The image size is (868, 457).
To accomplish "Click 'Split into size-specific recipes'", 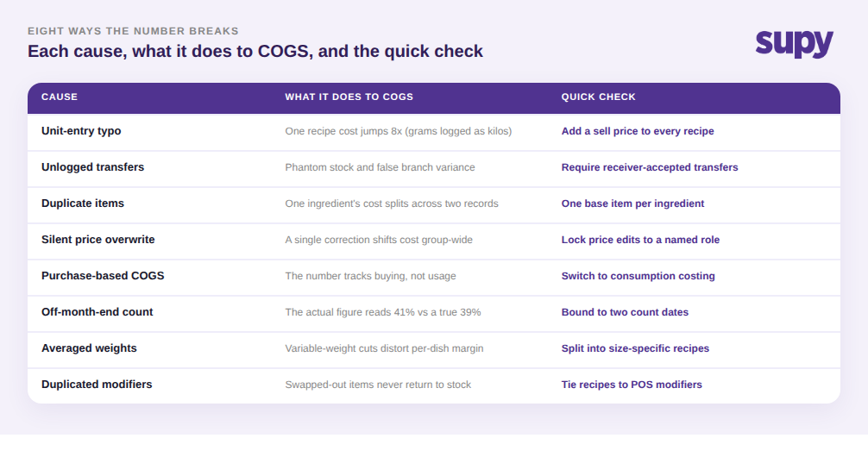I will tap(636, 348).
